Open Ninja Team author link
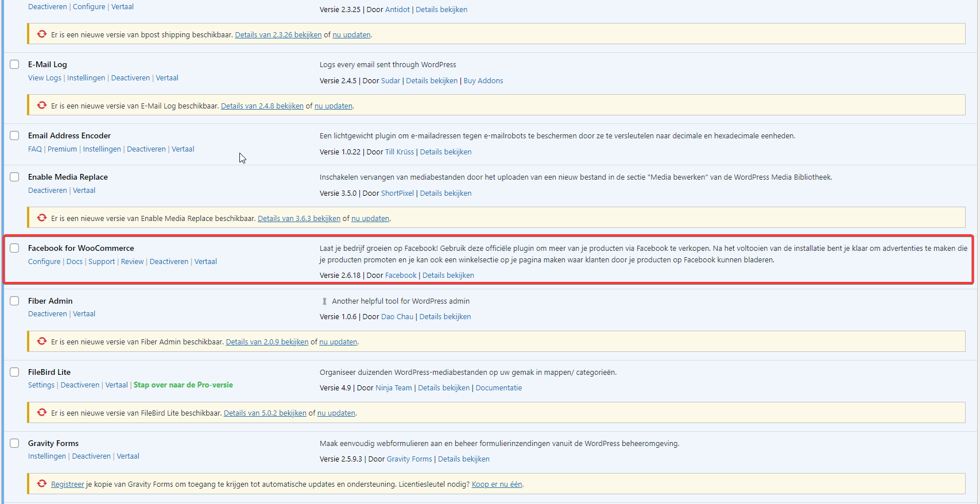Screen dimensions: 980x504 pos(394,388)
